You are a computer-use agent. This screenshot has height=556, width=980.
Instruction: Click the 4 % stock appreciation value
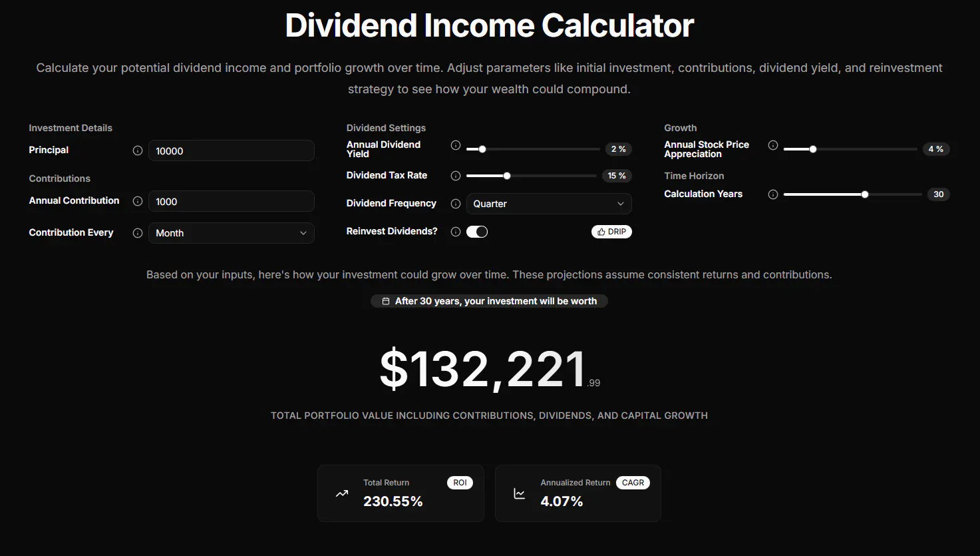click(x=935, y=149)
